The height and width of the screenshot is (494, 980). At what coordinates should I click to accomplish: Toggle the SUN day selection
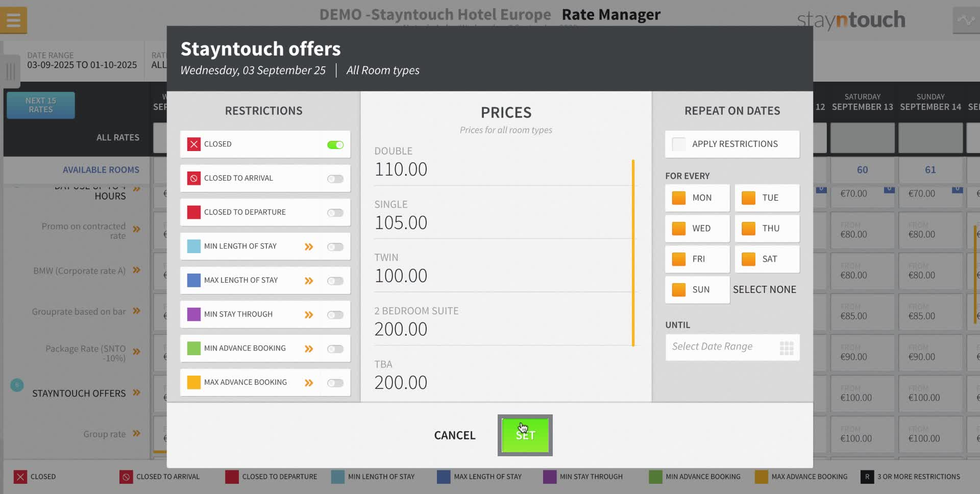697,290
